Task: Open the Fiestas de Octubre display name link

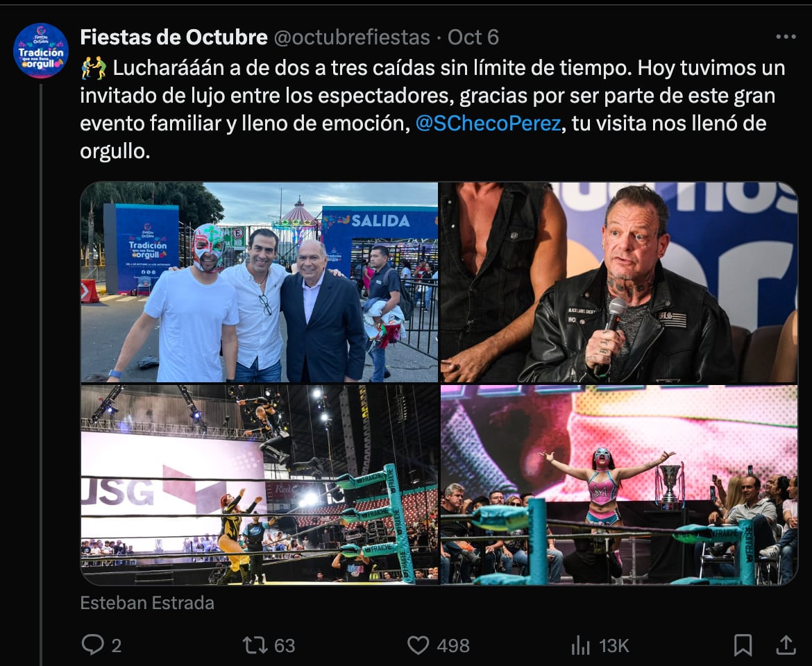Action: click(x=174, y=37)
